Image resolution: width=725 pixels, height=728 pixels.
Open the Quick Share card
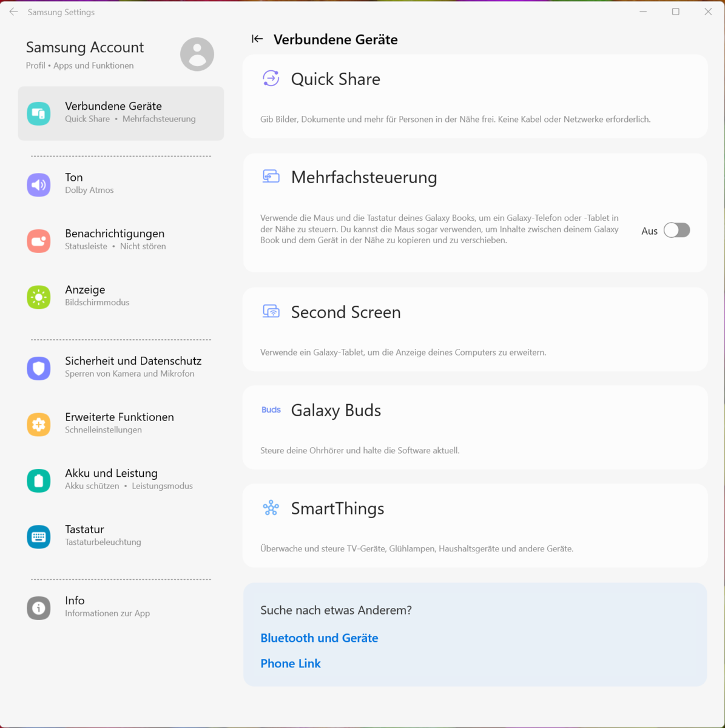click(475, 96)
